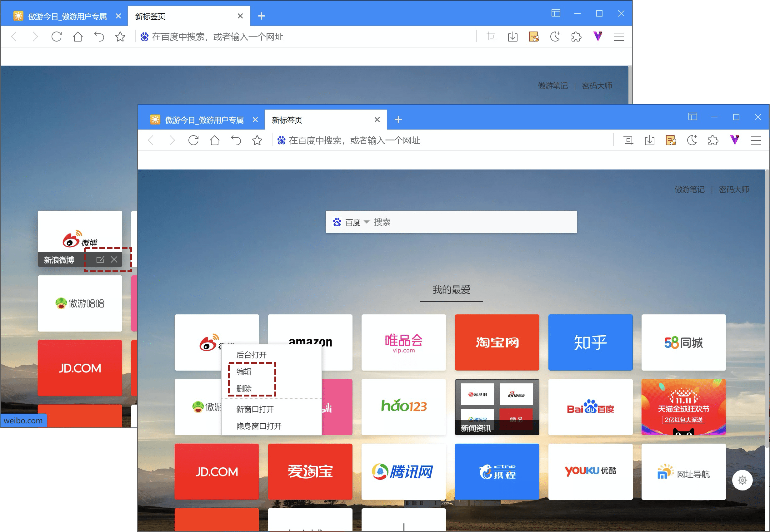The width and height of the screenshot is (770, 532).
Task: Open the 天猫全球狂欢节 tile
Action: tap(683, 407)
